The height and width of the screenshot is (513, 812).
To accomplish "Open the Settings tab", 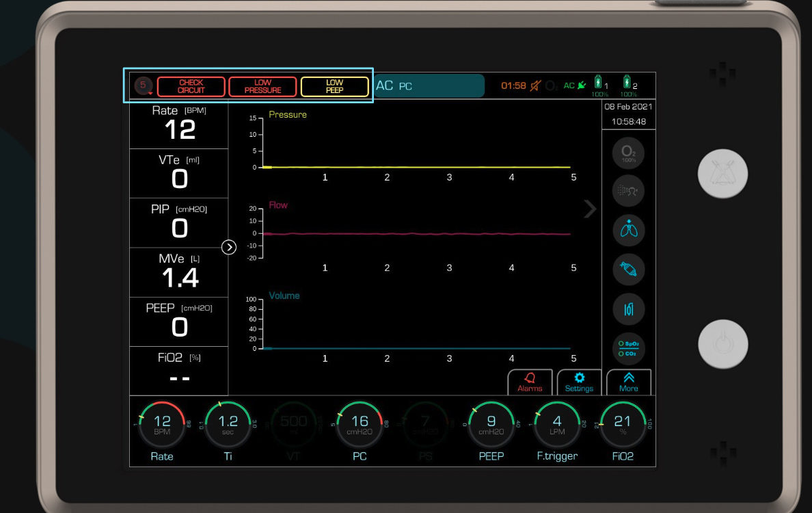I will [x=579, y=382].
